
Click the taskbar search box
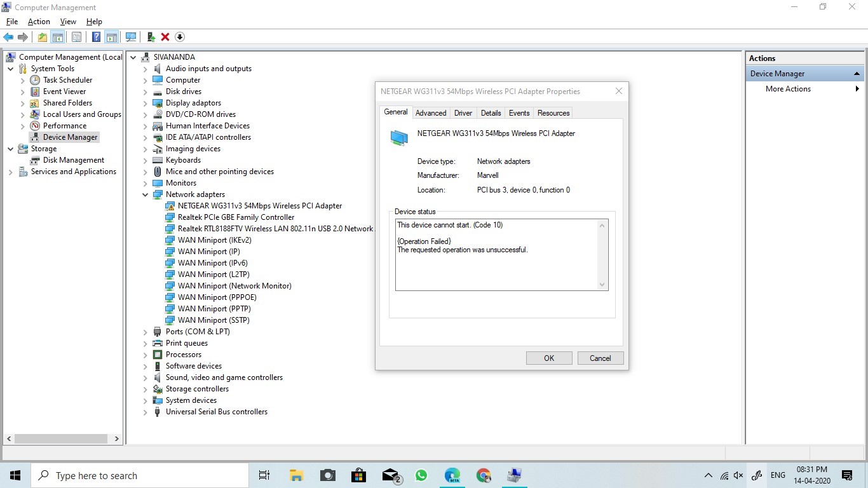[x=140, y=475]
